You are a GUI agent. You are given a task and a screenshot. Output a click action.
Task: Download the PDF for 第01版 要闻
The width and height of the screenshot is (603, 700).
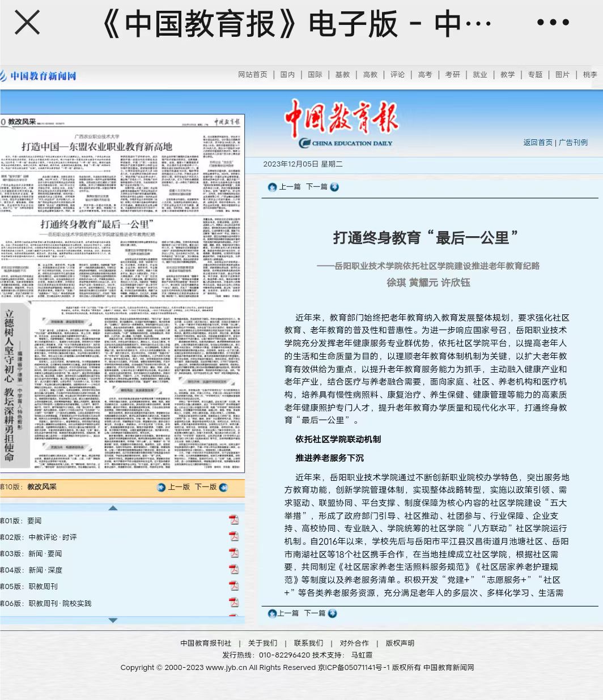coord(233,520)
